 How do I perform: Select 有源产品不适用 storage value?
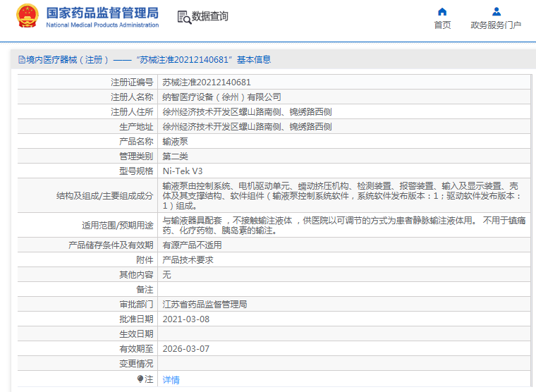pyautogui.click(x=192, y=245)
